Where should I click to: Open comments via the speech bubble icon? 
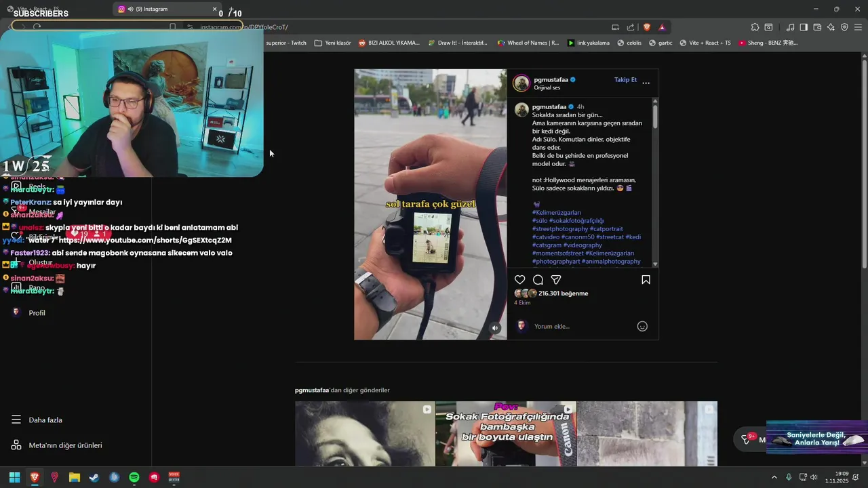pyautogui.click(x=538, y=280)
